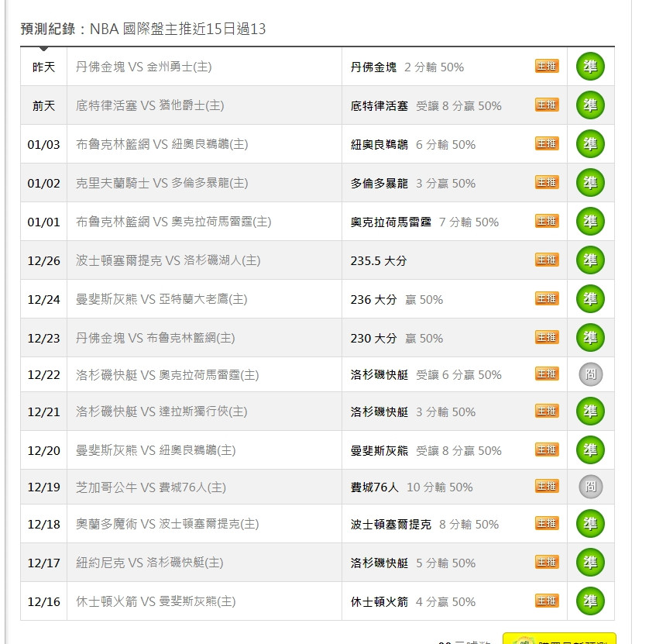Screen dimensions: 649x644
Task: Click the orange 主推 badge in the 12/22 row
Action: click(547, 374)
